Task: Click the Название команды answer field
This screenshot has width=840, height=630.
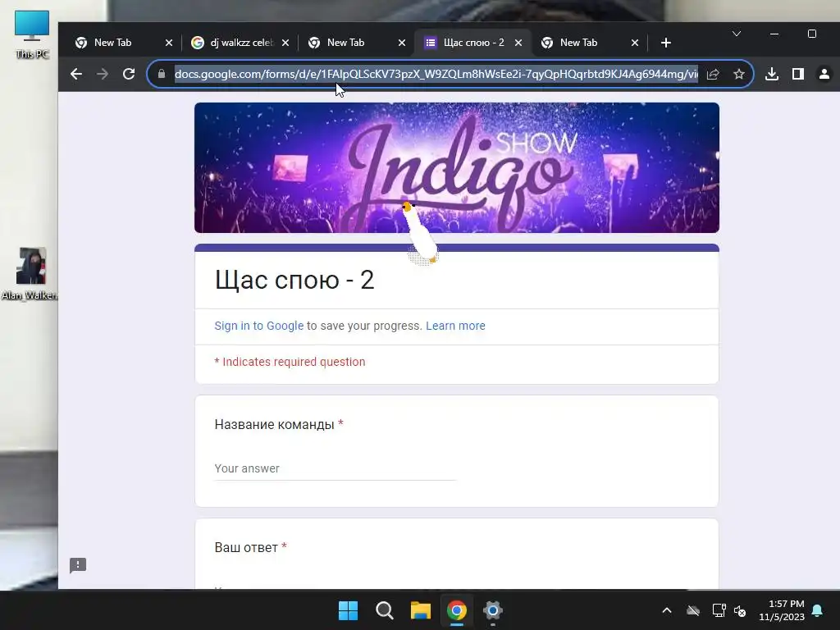Action: click(336, 468)
